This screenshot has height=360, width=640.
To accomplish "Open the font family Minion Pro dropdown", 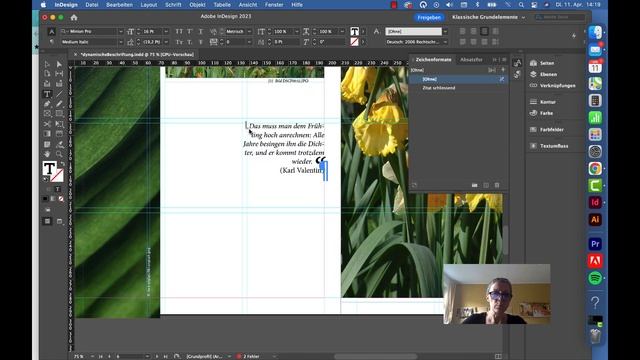I will [x=121, y=31].
